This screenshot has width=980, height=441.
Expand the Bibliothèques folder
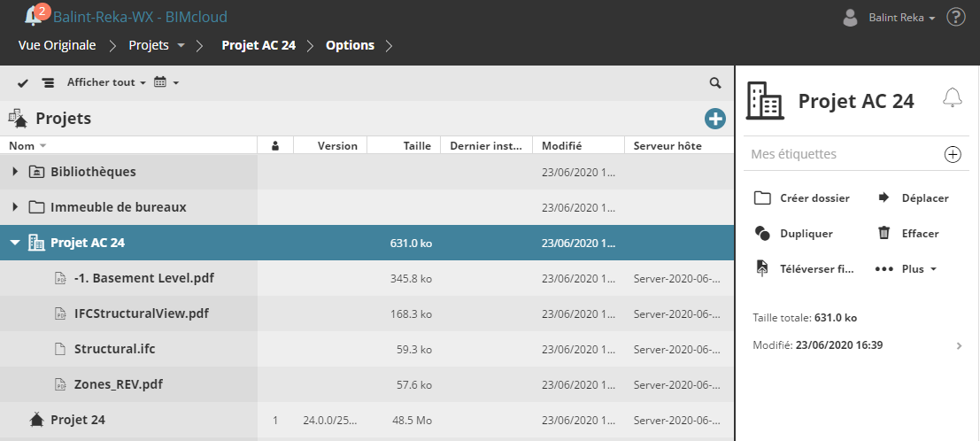click(15, 172)
